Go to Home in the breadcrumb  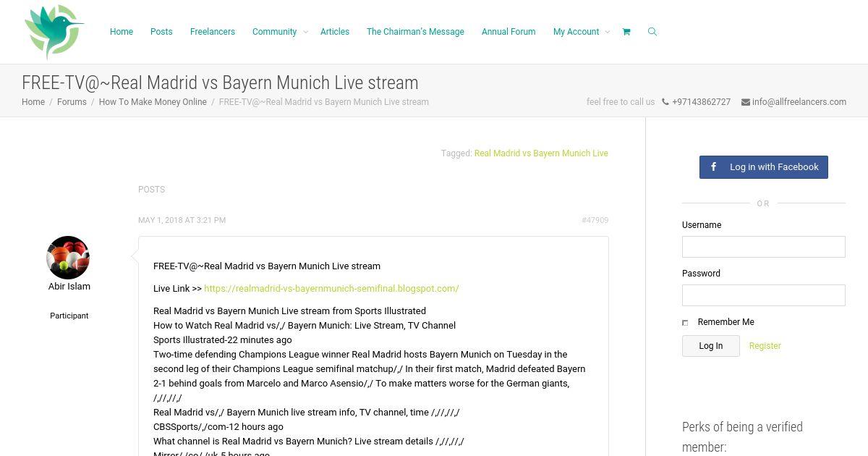(33, 102)
